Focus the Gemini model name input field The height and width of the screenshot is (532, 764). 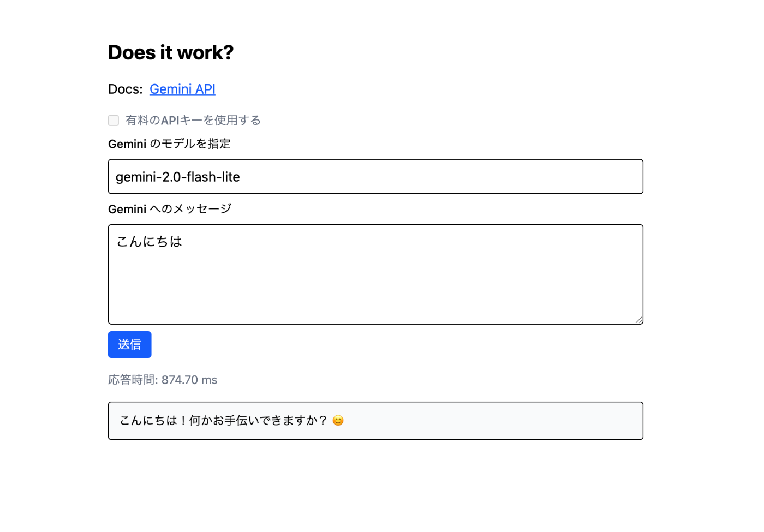[x=437, y=177]
